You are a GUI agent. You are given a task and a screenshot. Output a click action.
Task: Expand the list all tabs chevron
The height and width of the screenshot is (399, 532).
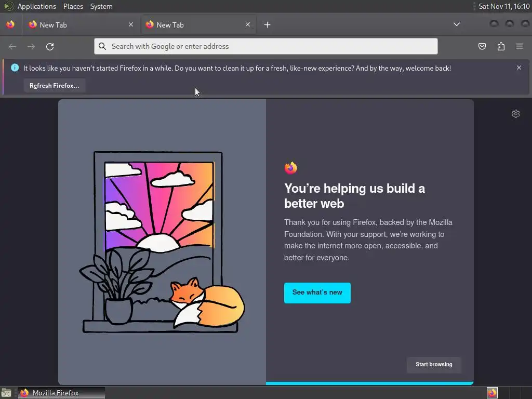[457, 24]
